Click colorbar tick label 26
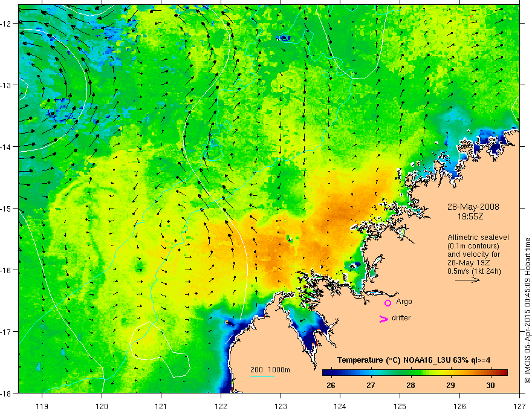Viewport: 532px width, 411px height. [x=331, y=385]
